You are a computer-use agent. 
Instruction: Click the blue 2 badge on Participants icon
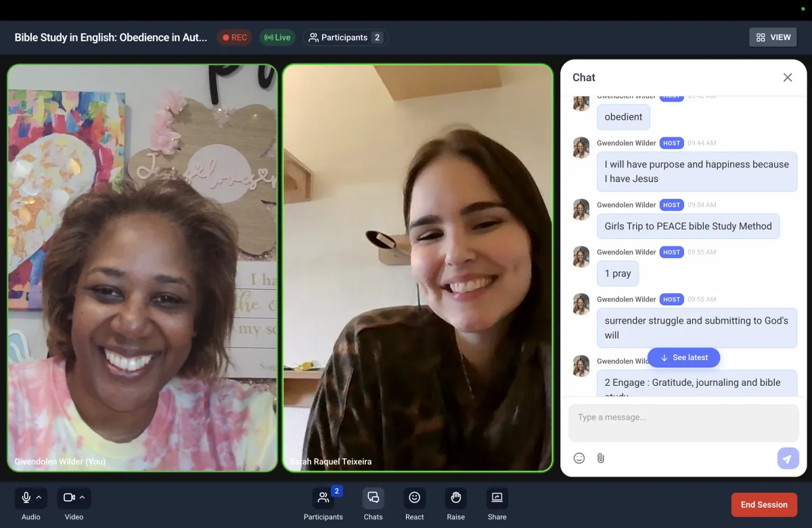tap(337, 491)
